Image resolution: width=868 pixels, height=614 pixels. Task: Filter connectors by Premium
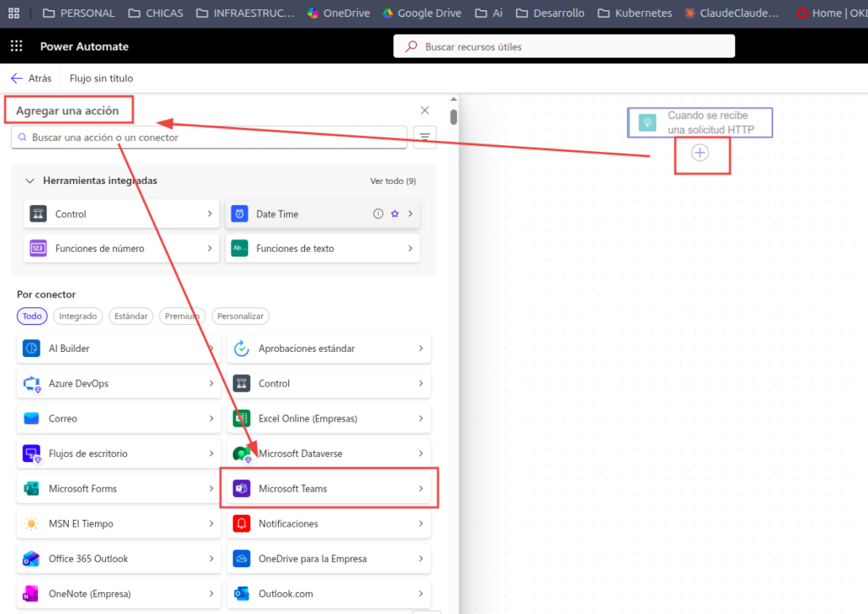click(x=182, y=316)
